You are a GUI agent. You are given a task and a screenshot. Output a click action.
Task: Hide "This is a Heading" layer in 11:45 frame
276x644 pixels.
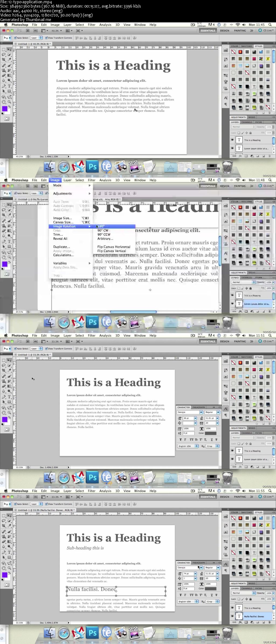coord(232,140)
